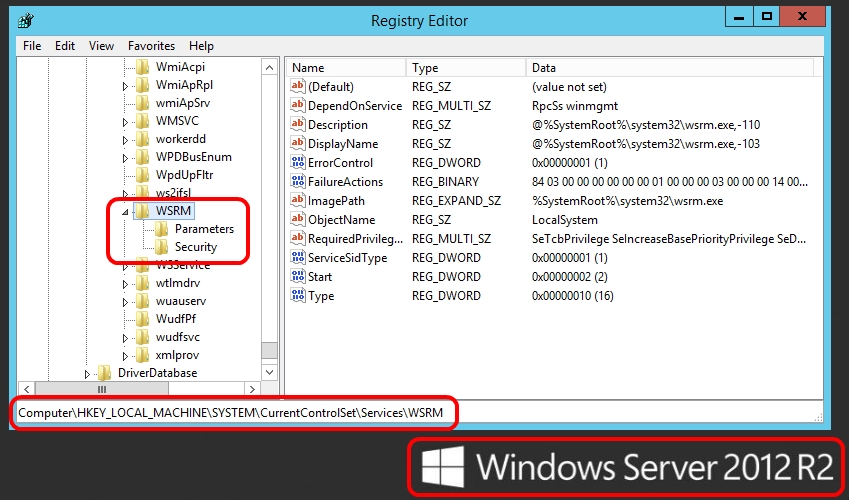Click the status bar registry path

(231, 413)
